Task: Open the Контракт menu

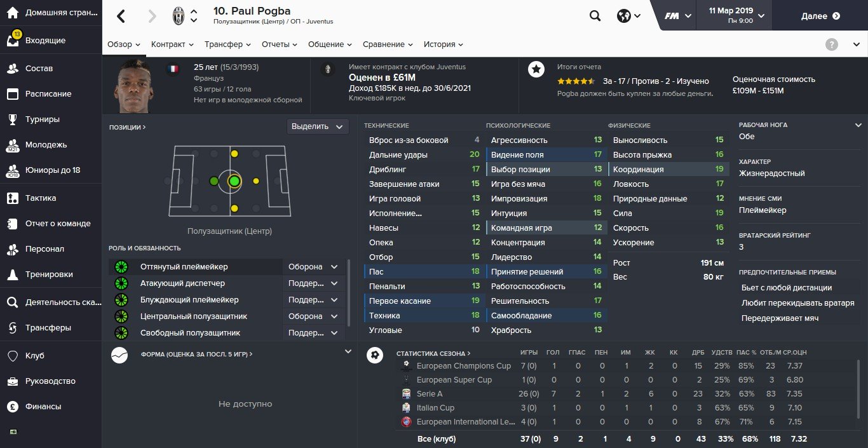Action: (172, 44)
